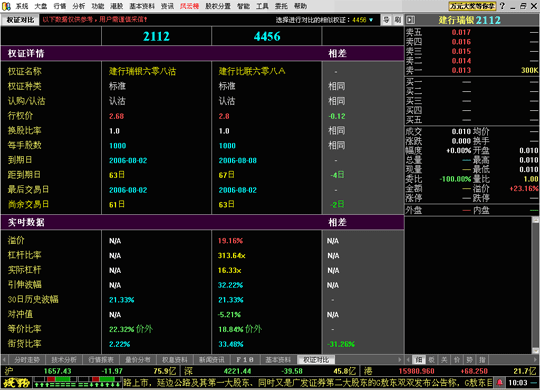Select the 势 trend toggle button
This screenshot has width=540, height=390.
(x=469, y=360)
